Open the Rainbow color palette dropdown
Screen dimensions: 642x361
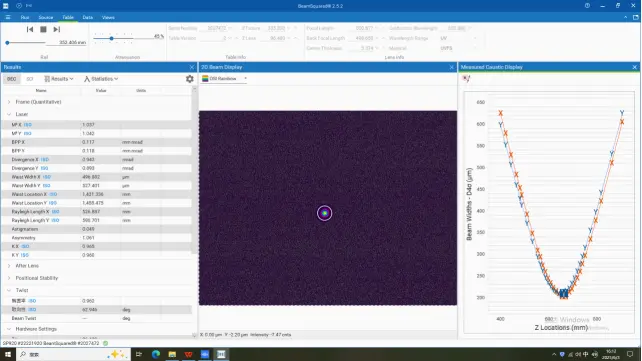pos(224,79)
